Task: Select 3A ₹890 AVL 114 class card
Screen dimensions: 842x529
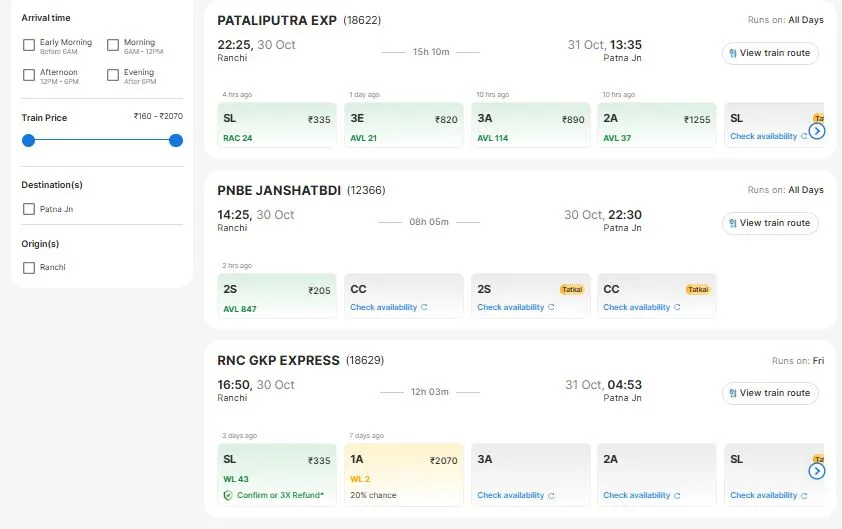Action: tap(531, 125)
